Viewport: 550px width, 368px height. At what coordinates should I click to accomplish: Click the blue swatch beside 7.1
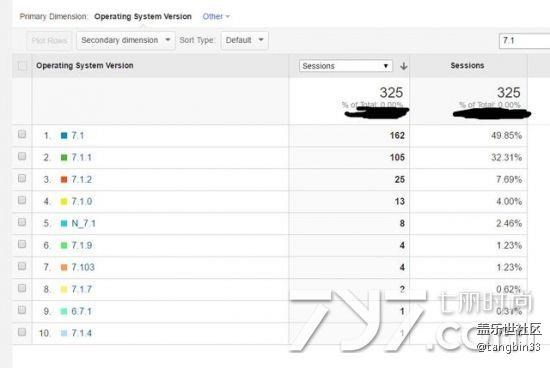pyautogui.click(x=64, y=135)
